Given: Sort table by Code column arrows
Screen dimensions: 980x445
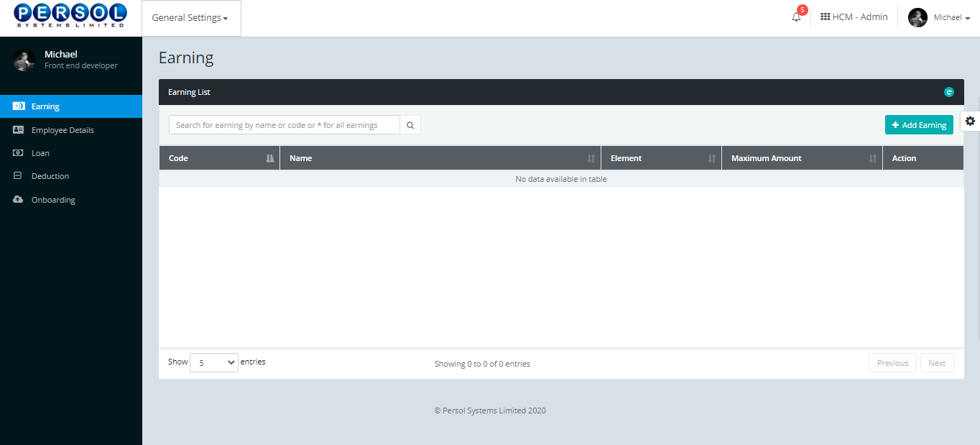Looking at the screenshot, I should point(270,158).
